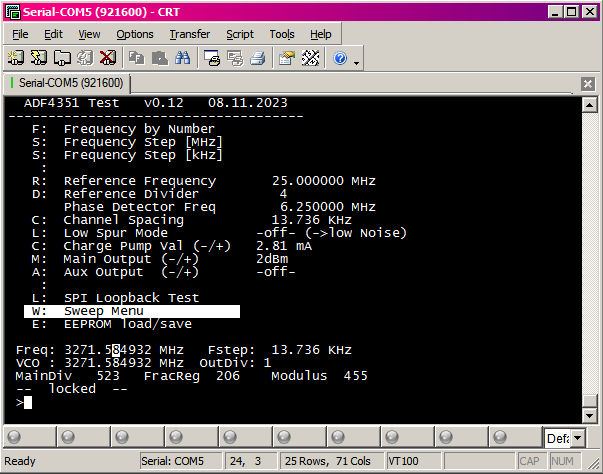The height and width of the screenshot is (474, 603).
Task: Click the 'FracReg 206' value
Action: pos(192,376)
